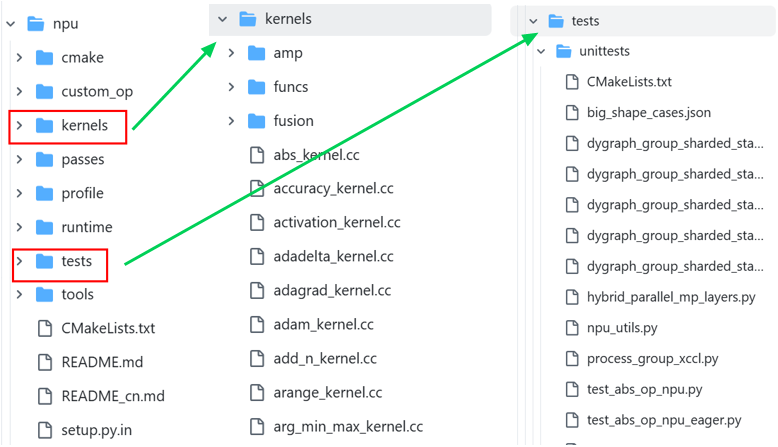Expand the fusion folder chevron

(x=231, y=121)
